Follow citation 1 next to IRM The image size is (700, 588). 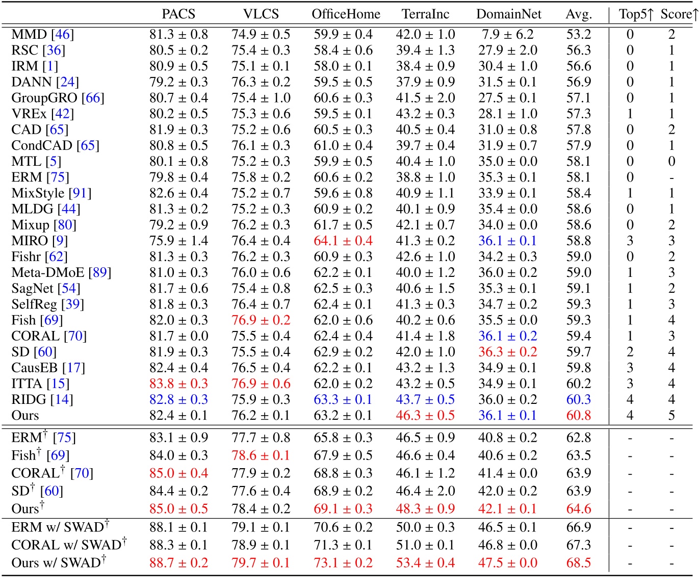(50, 66)
